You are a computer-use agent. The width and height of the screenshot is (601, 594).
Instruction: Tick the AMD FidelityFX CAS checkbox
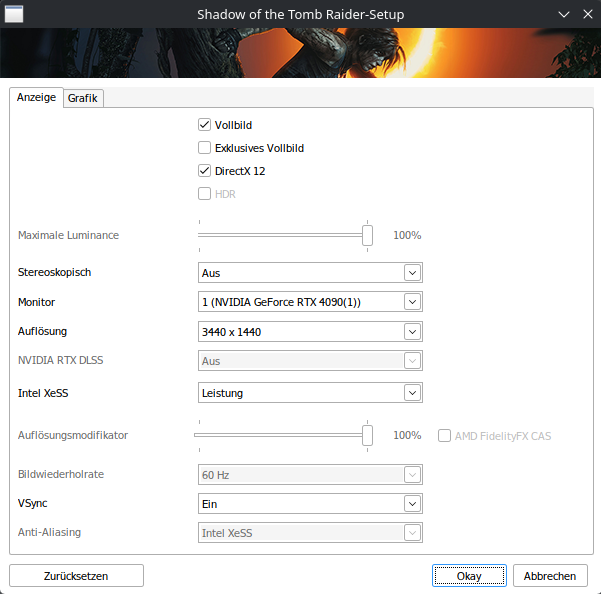[444, 436]
